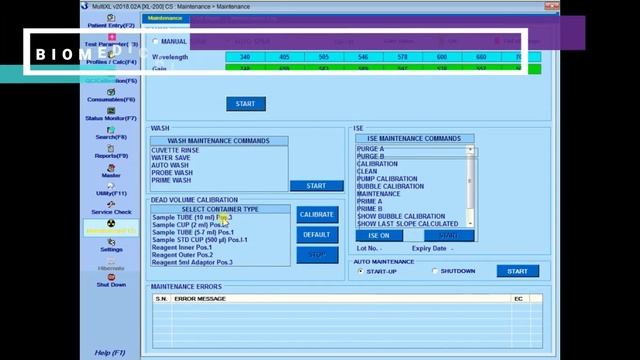Select PURGE B ISE command

tap(370, 156)
